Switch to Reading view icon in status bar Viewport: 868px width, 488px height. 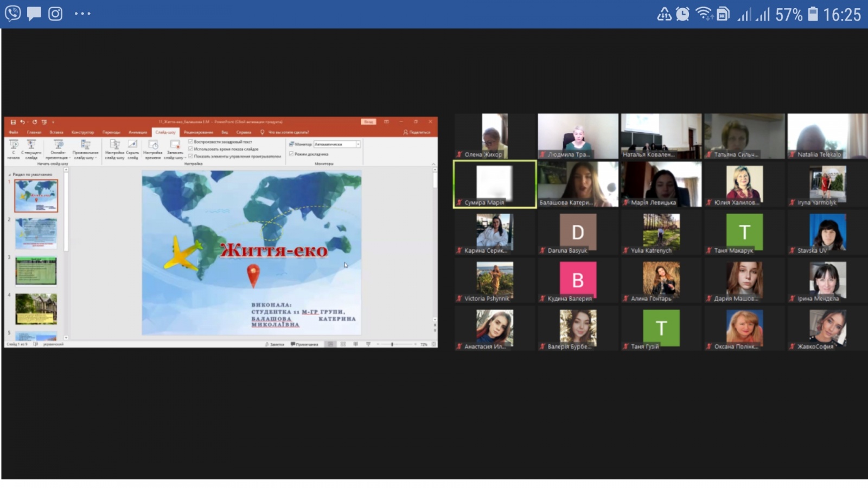click(356, 344)
